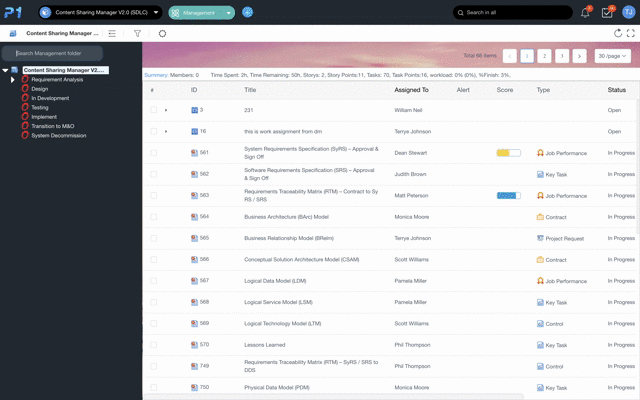Check the checkbox for row 564
The image size is (640, 400).
point(153,217)
